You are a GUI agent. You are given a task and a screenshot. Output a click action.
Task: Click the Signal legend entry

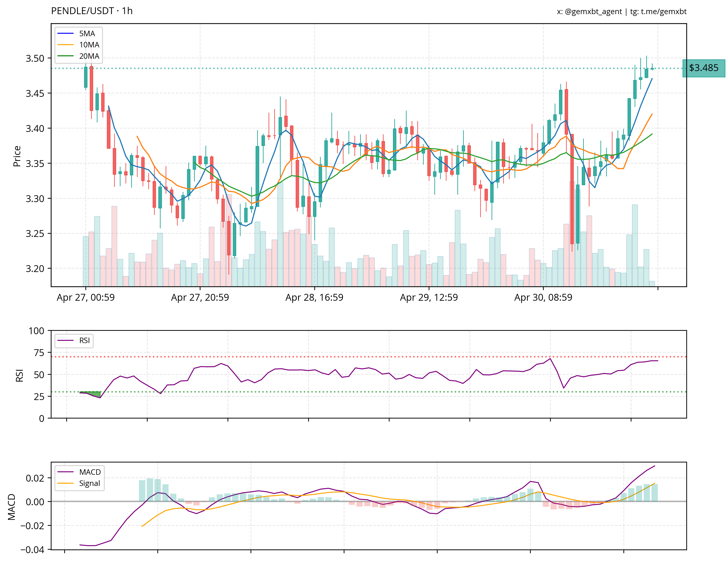(x=79, y=483)
